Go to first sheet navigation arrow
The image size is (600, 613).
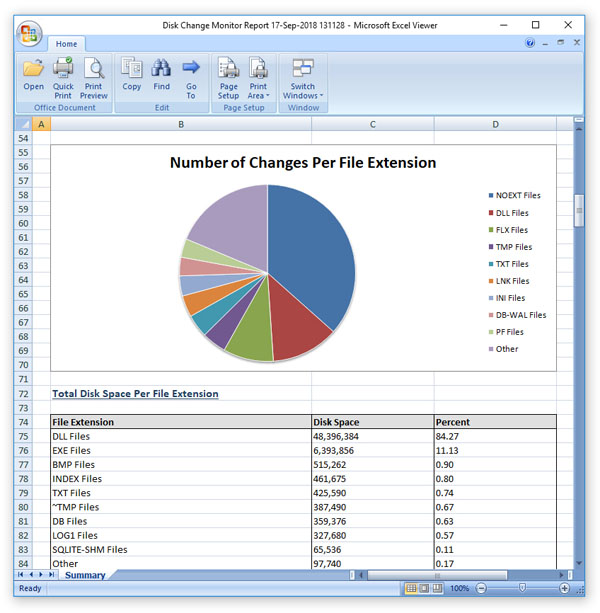pyautogui.click(x=21, y=575)
